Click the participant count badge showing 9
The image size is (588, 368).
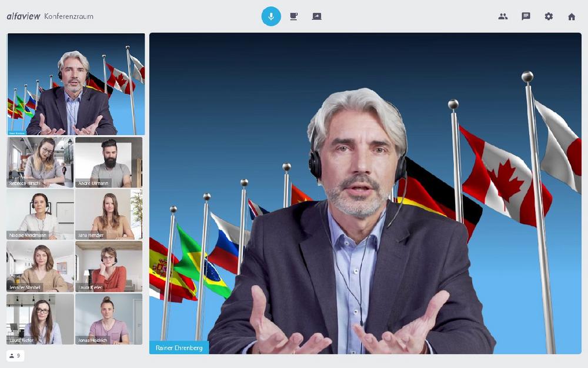(x=15, y=356)
